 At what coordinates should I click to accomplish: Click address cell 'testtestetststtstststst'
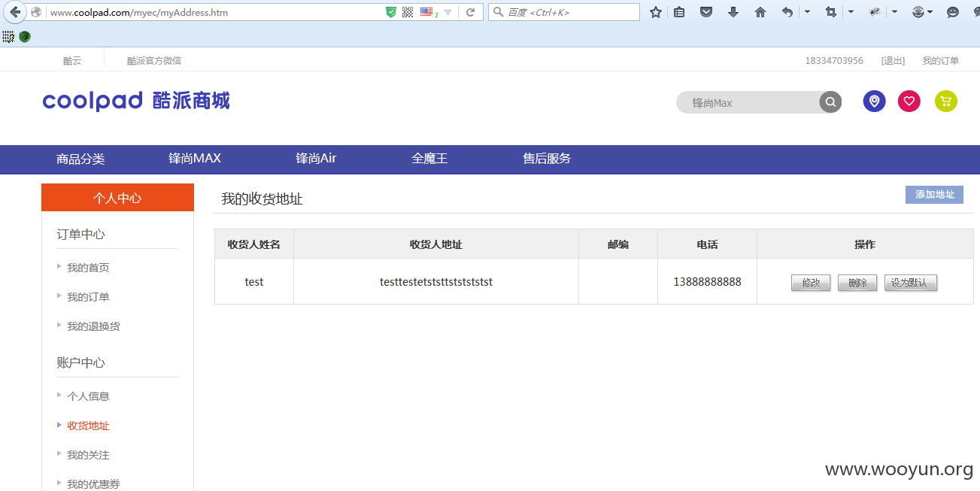click(x=436, y=281)
